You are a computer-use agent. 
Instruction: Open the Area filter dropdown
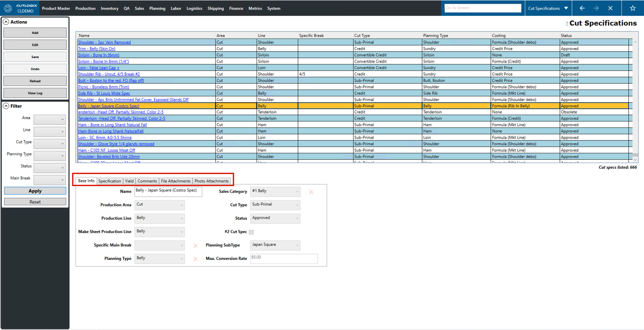50,119
